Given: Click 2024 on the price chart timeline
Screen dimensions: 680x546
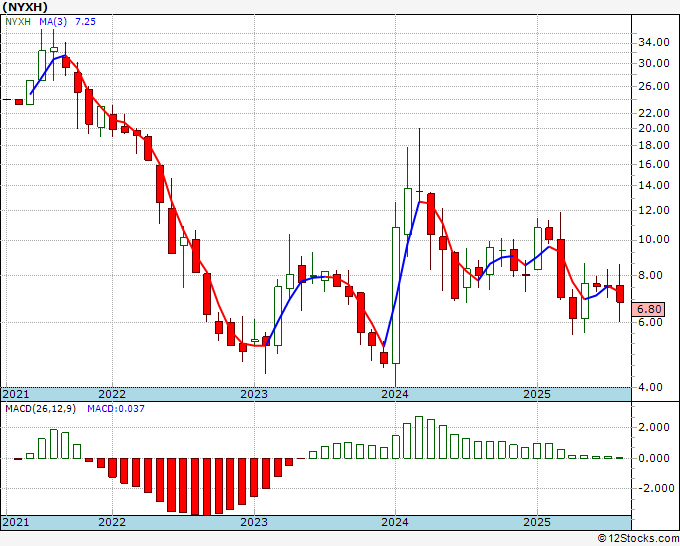Looking at the screenshot, I should click(395, 394).
